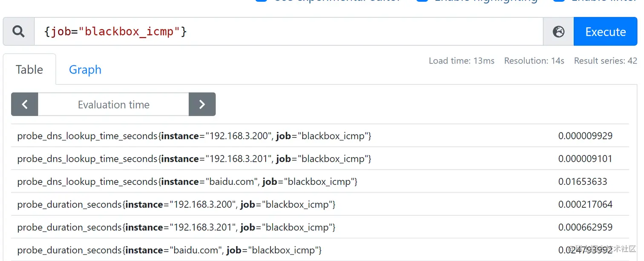Click the value 0.000009929

click(585, 136)
